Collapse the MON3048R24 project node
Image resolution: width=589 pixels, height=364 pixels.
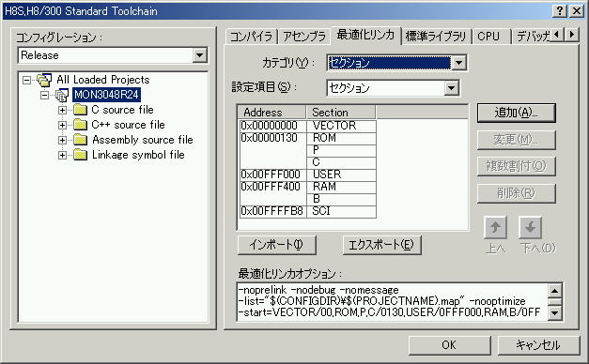45,95
